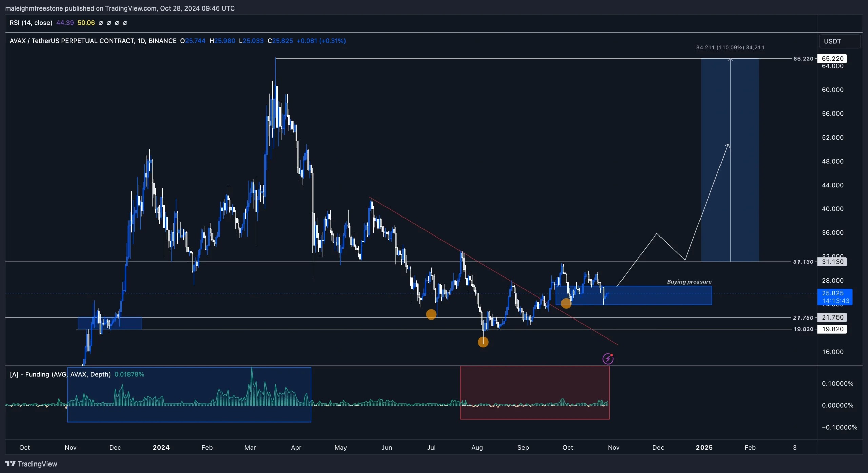The width and height of the screenshot is (868, 473).
Task: Click the 65.220 target price label
Action: 832,58
